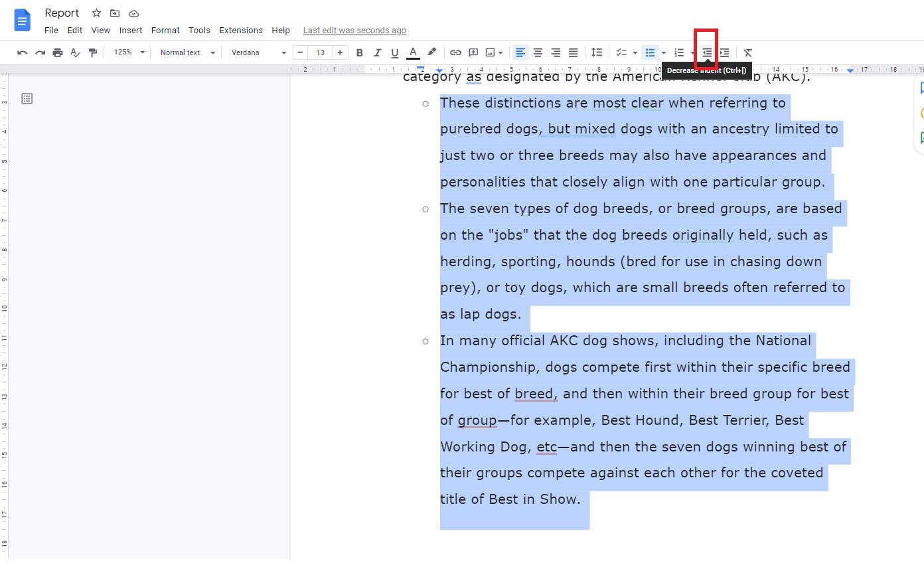Open the Normal text style dropdown
Screen dimensions: 924x563
(188, 52)
